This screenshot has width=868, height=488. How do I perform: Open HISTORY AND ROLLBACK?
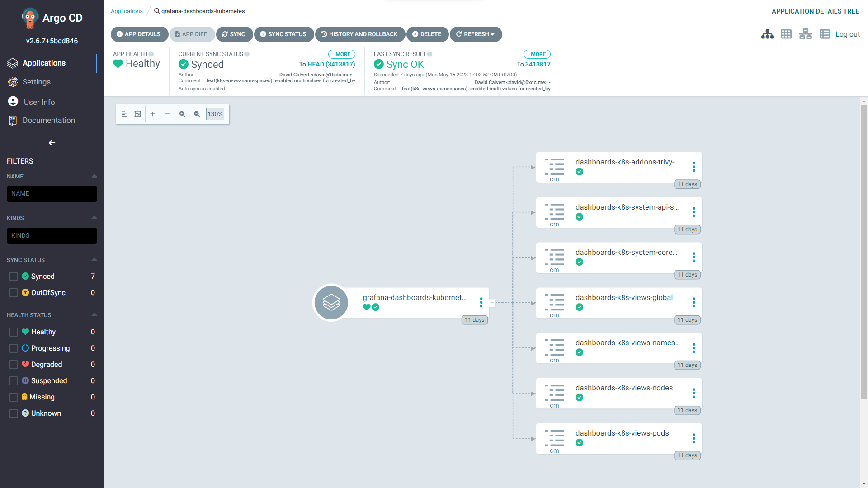[360, 34]
